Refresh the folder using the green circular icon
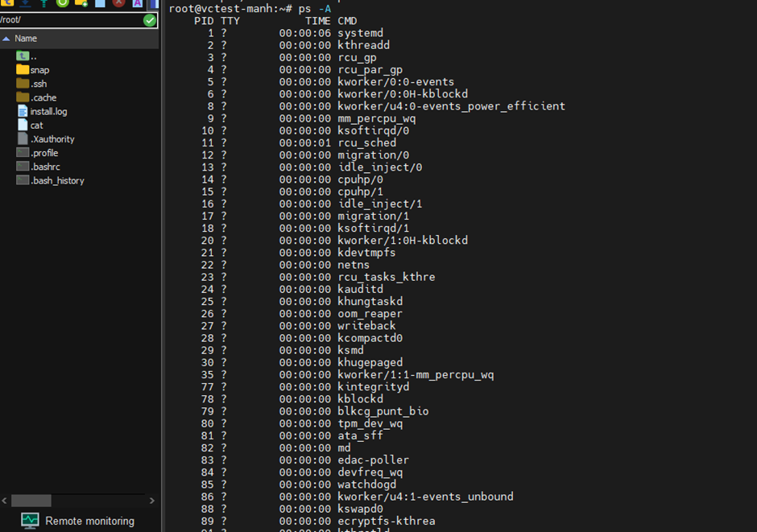Viewport: 757px width, 532px height. pyautogui.click(x=62, y=3)
